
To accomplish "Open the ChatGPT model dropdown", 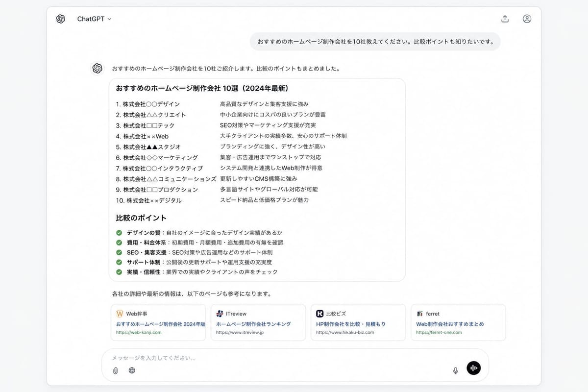I will click(x=94, y=19).
